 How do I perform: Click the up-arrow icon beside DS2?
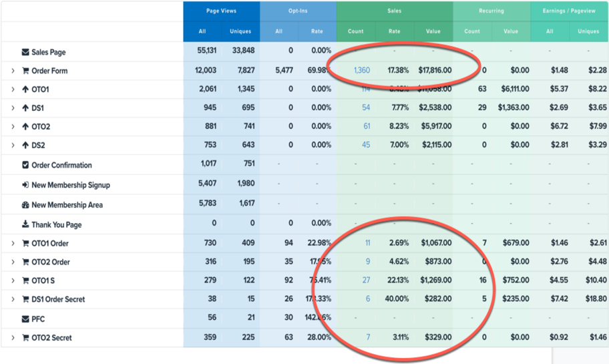25,146
